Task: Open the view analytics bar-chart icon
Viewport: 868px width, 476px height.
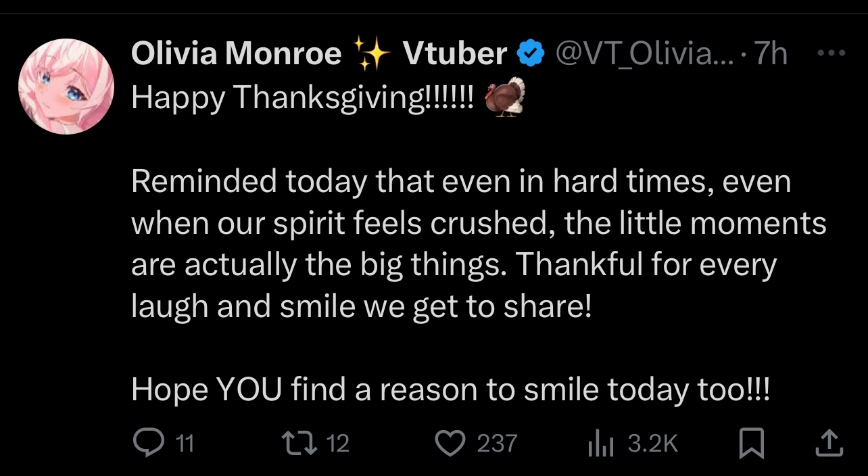Action: click(x=600, y=443)
